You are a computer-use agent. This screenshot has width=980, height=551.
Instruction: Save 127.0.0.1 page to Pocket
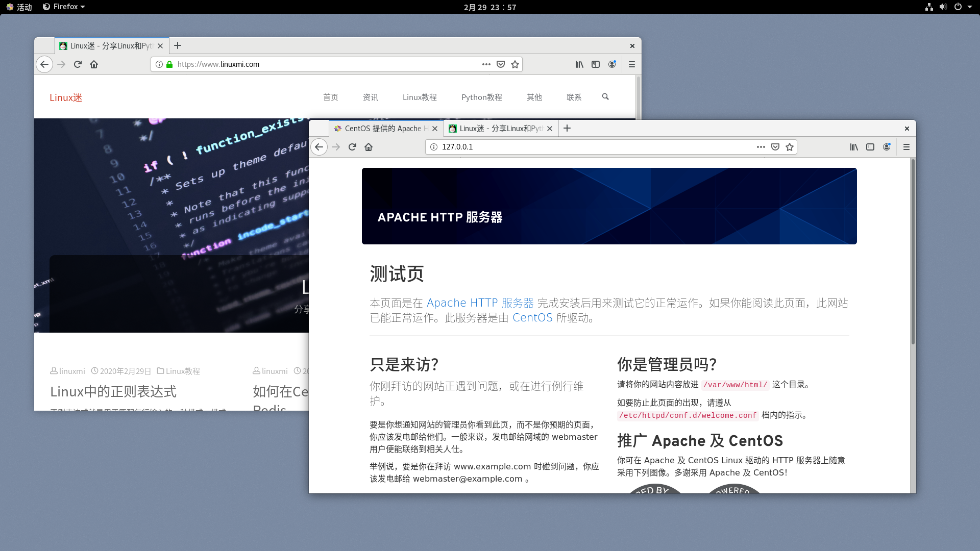click(775, 147)
